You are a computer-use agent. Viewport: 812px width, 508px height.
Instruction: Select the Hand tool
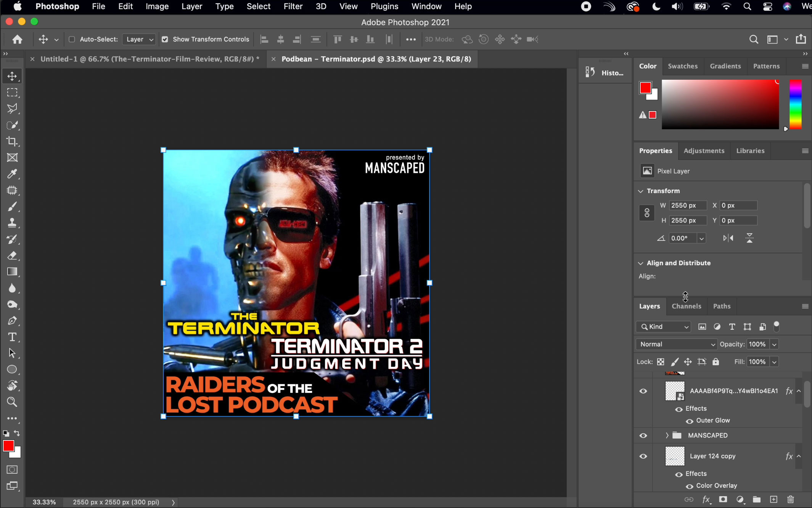pyautogui.click(x=12, y=386)
